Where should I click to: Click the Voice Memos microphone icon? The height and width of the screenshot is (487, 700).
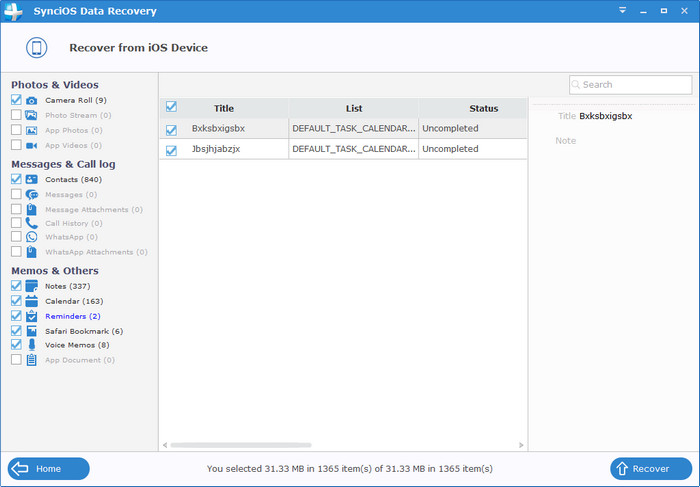click(x=31, y=345)
